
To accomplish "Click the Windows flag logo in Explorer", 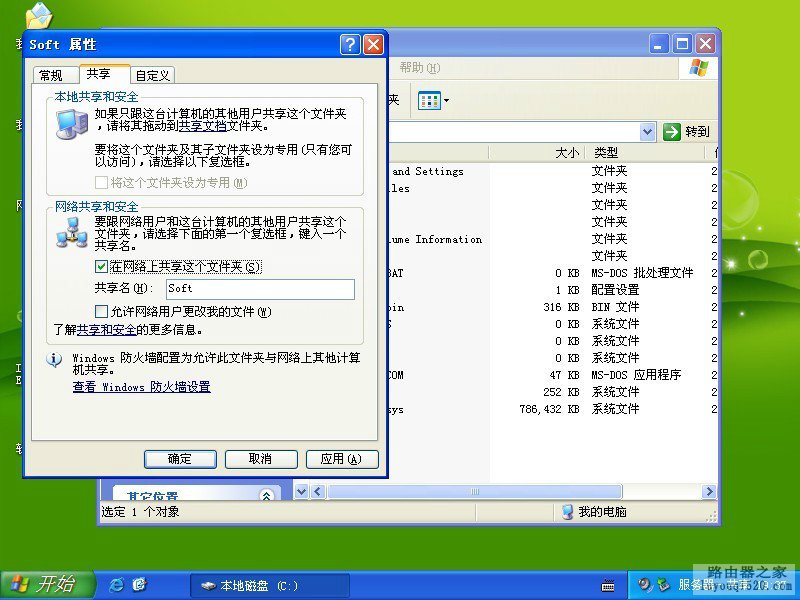I will (x=698, y=68).
